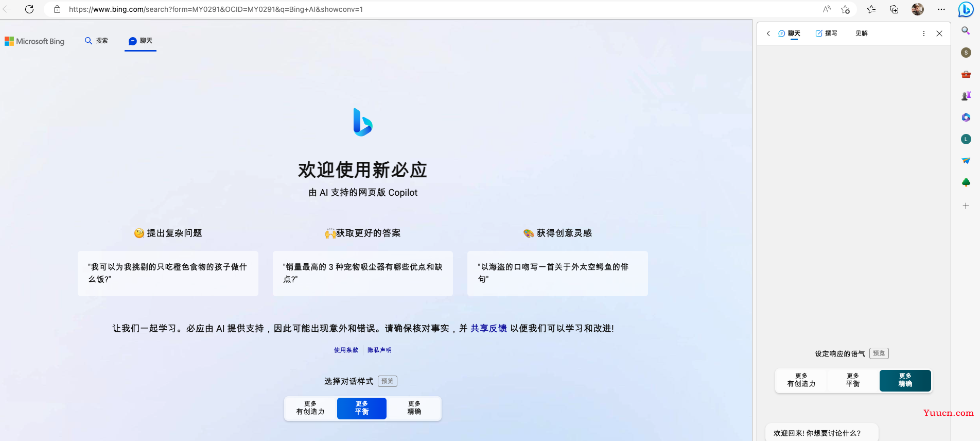Image resolution: width=980 pixels, height=441 pixels.
Task: Choose the orange food for kids prompt card
Action: click(x=168, y=274)
